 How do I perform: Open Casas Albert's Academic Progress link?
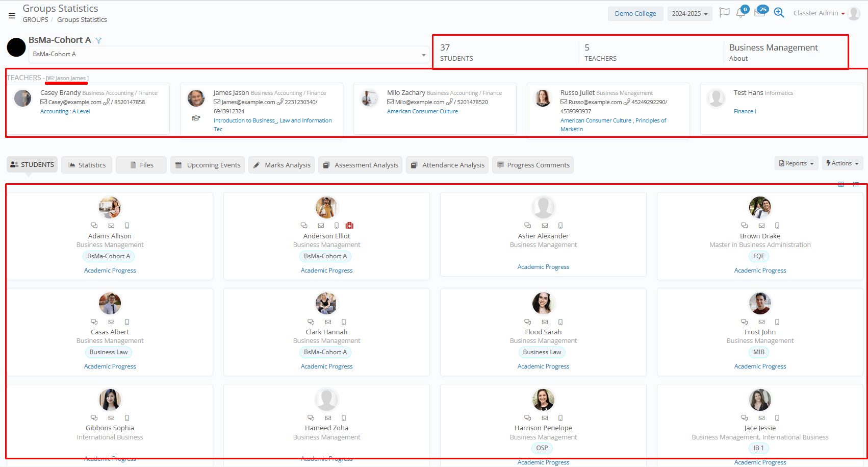pos(110,366)
